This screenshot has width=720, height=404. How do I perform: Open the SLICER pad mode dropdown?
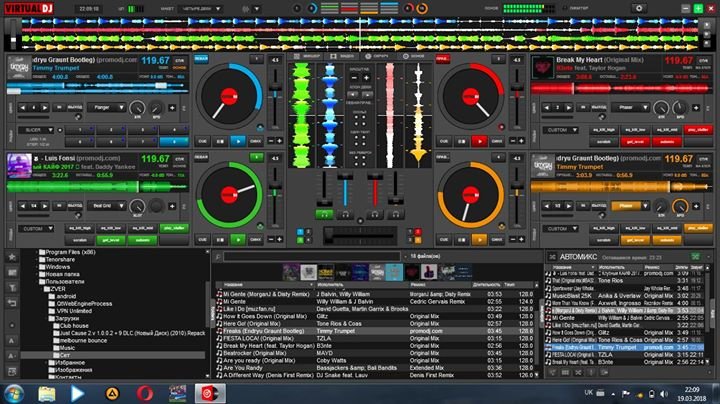[x=36, y=130]
